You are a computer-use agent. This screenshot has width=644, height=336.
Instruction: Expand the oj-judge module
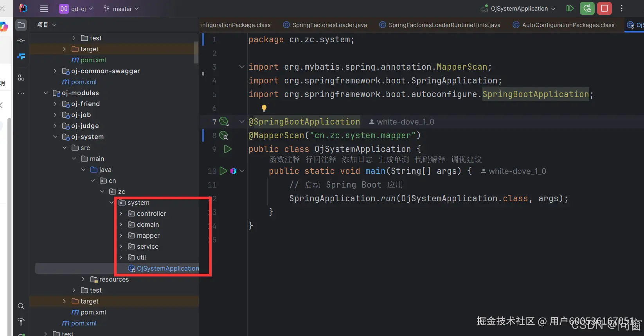tap(55, 126)
